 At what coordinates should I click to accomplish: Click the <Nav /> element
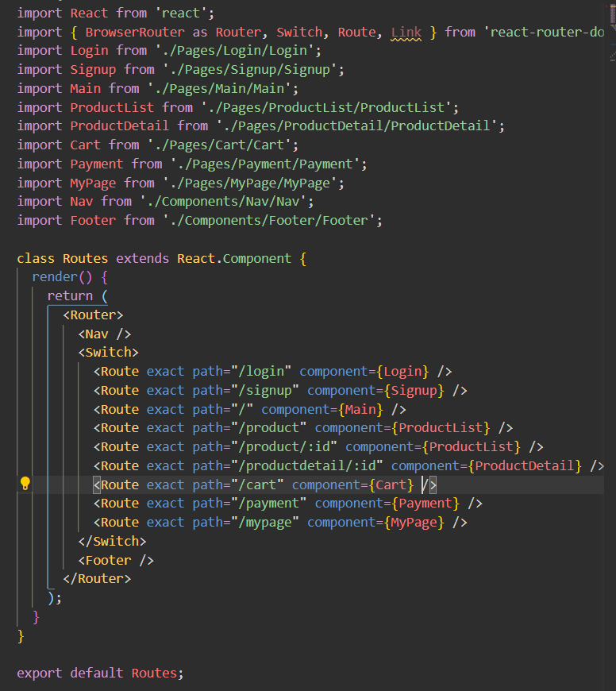(x=104, y=334)
